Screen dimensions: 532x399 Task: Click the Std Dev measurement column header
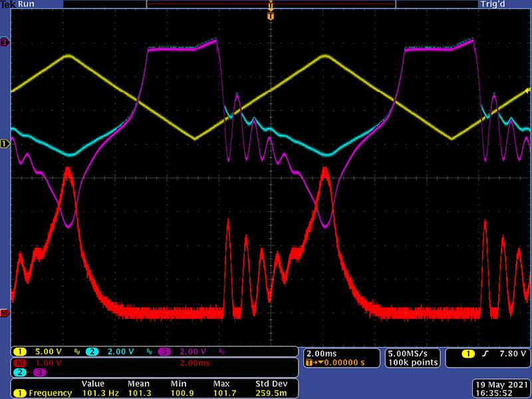pos(271,384)
